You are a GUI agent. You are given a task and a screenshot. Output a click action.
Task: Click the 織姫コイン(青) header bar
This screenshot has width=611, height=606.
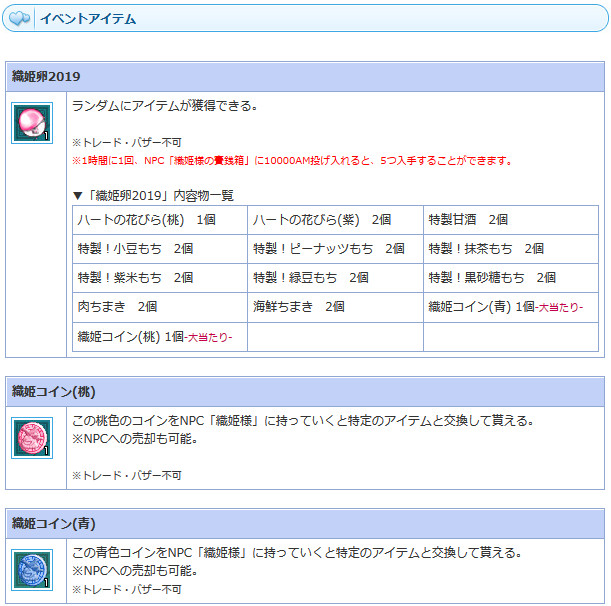coord(305,523)
